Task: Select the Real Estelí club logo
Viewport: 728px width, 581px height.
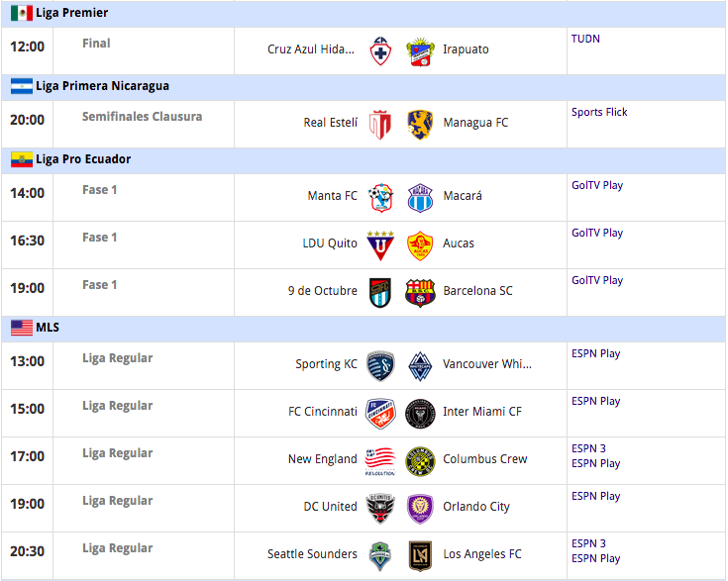Action: coord(380,124)
